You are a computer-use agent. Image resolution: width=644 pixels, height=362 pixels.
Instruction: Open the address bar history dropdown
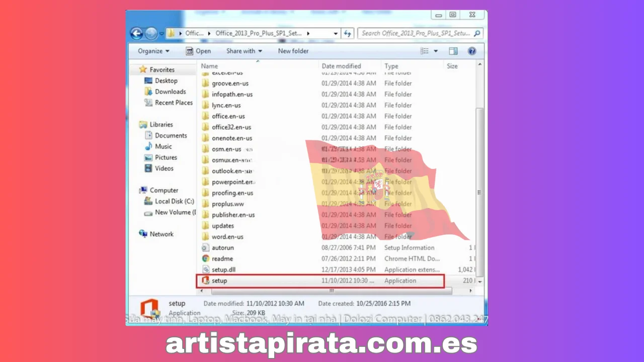point(336,34)
